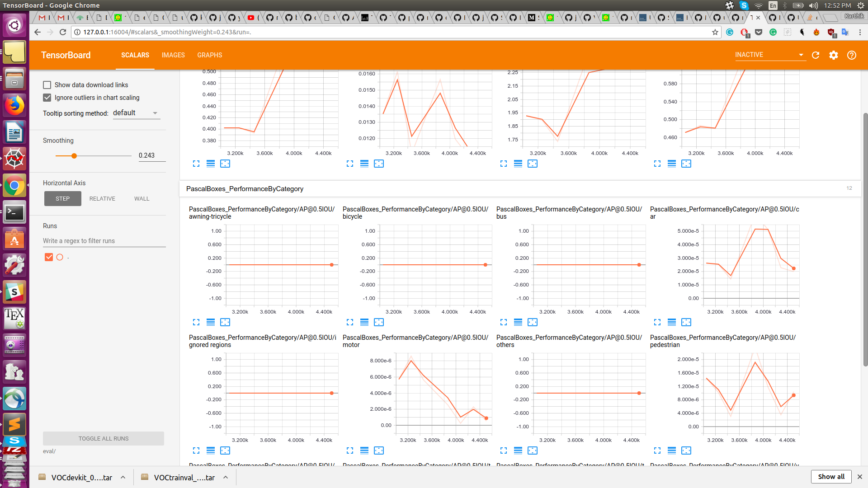Open tooltip sorting method dropdown
Image resolution: width=868 pixels, height=488 pixels.
136,113
